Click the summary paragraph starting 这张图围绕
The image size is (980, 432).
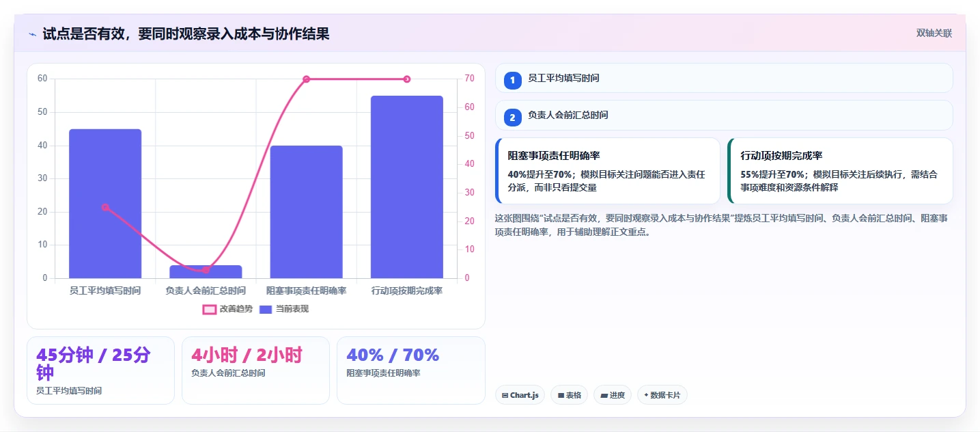click(720, 225)
